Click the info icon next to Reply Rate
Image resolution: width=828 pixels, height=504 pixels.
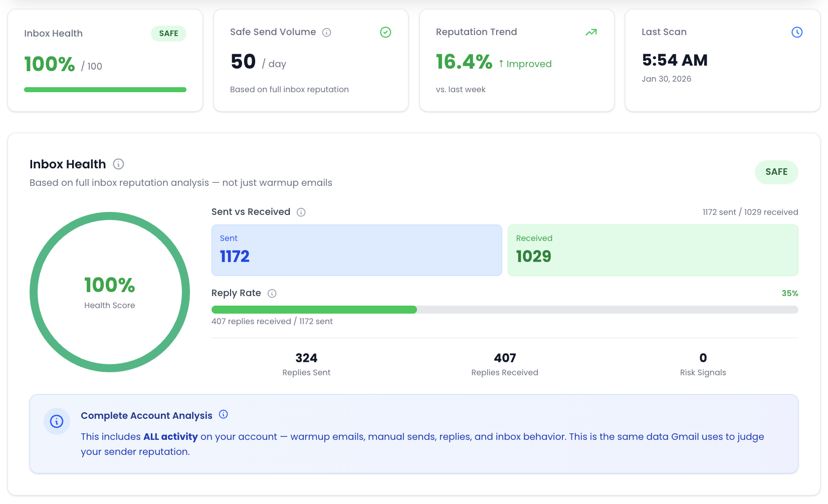[x=272, y=294]
